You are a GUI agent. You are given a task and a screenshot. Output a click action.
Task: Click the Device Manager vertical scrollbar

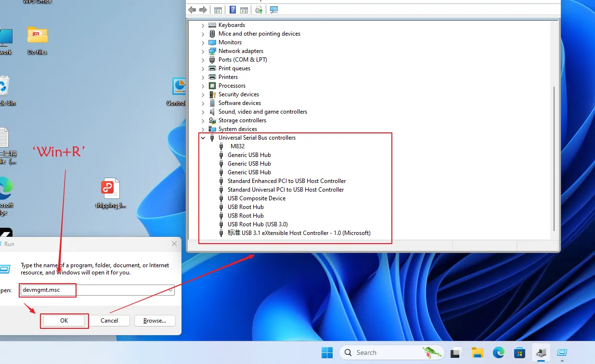pos(555,159)
